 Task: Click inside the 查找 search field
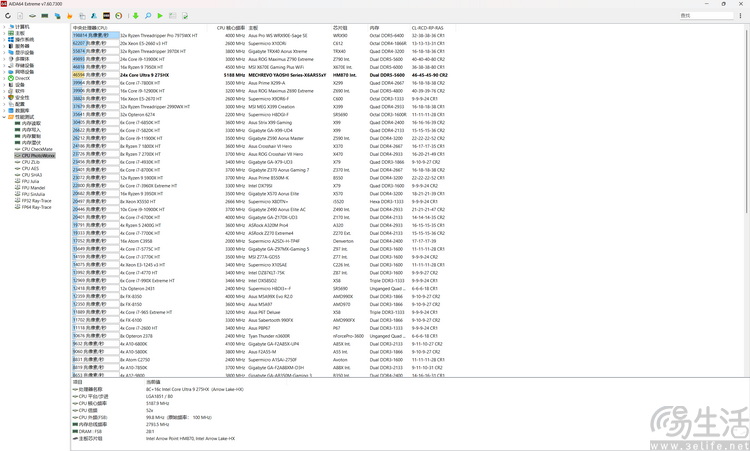click(x=706, y=16)
